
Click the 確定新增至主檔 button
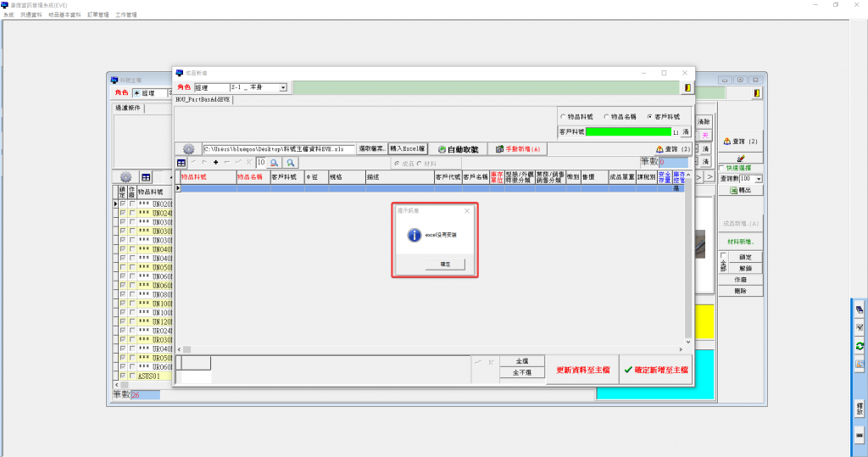(x=655, y=370)
